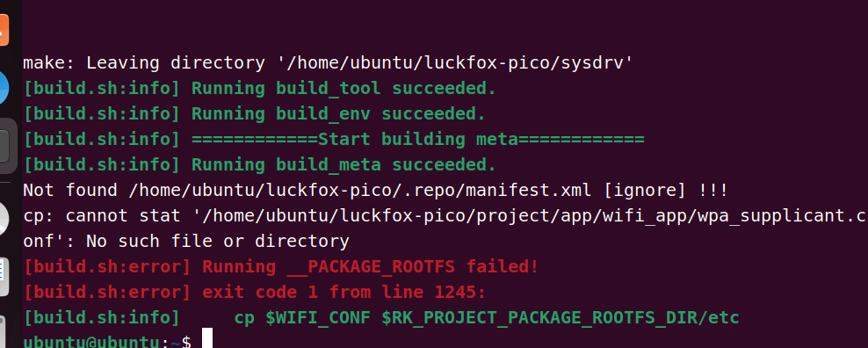Click the 'Running __PACKAGE_ROOTFS failed!' error line
Screen dimensions: 868x348
pos(280,267)
